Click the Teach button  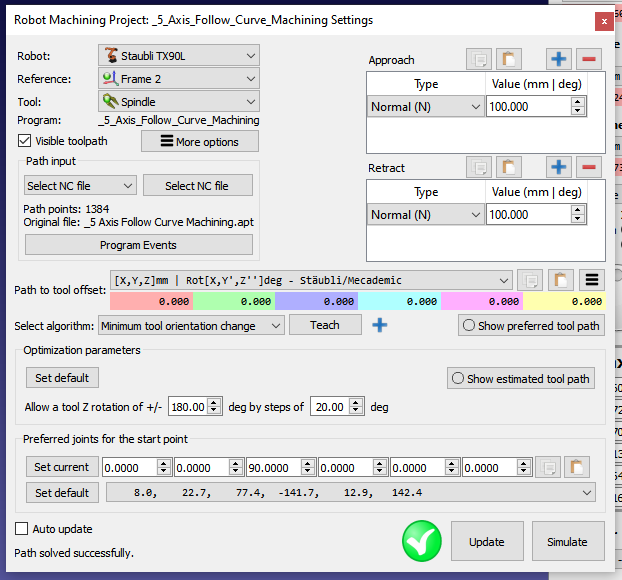coord(325,325)
